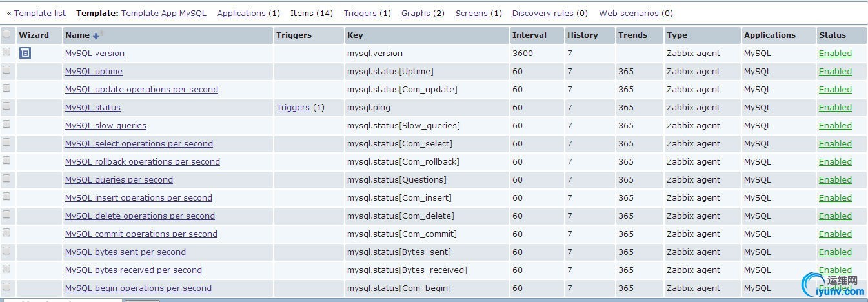Select the MySQL commit operations checkbox
The height and width of the screenshot is (302, 868).
[x=6, y=232]
